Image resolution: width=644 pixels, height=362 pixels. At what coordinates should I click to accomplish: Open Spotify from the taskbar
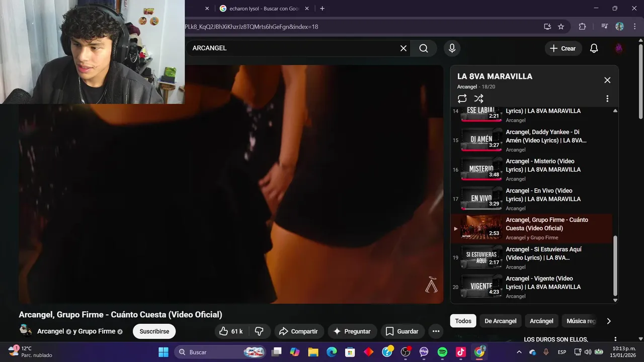pos(442,352)
